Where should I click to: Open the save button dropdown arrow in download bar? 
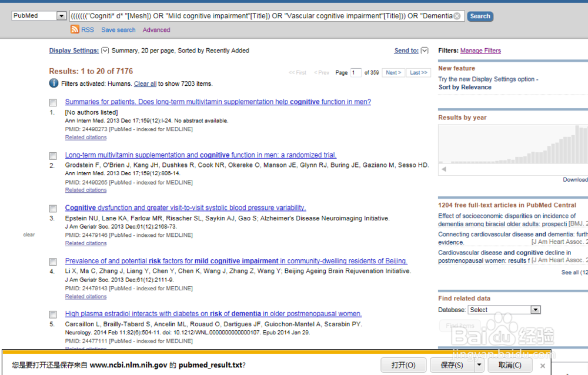pyautogui.click(x=479, y=364)
